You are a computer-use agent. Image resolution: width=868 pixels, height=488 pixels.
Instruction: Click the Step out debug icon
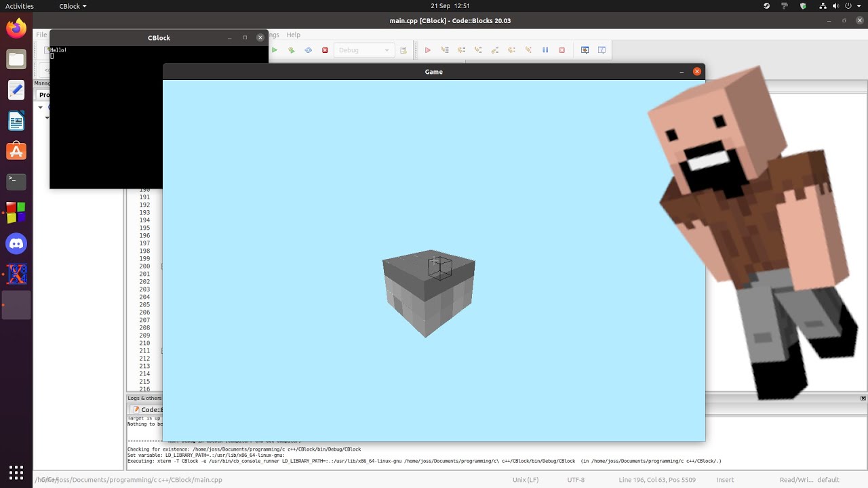point(495,50)
